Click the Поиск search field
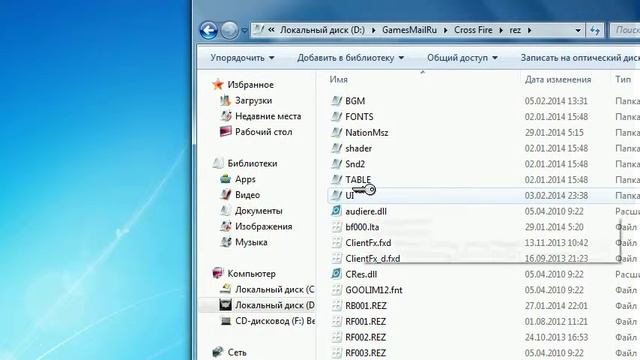Viewport: 640px width, 360px height. pos(624,30)
